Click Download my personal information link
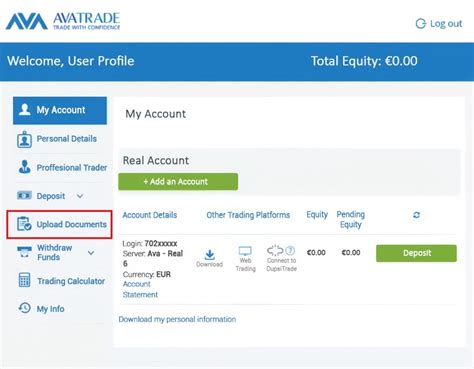Viewport: 474px width, 369px height. 177,319
